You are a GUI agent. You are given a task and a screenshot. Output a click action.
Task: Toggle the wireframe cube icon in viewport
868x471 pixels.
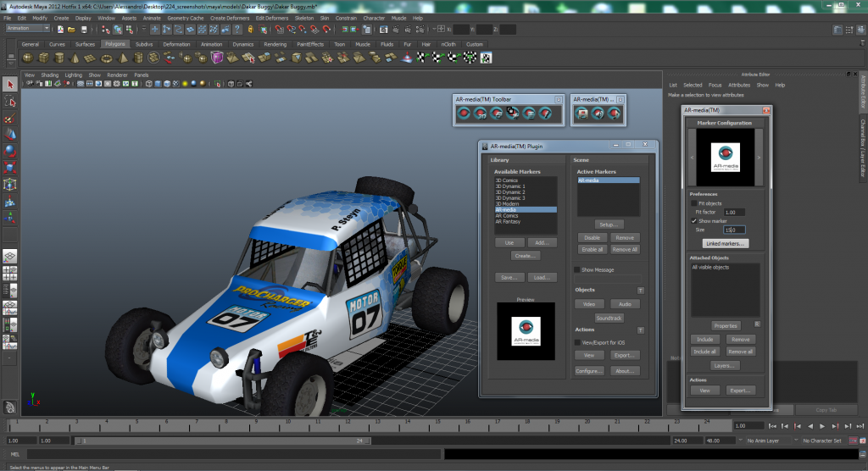[x=149, y=84]
